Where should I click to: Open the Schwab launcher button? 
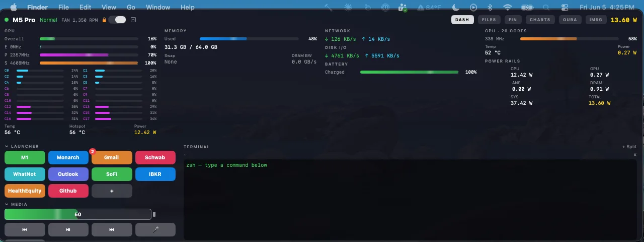point(155,157)
